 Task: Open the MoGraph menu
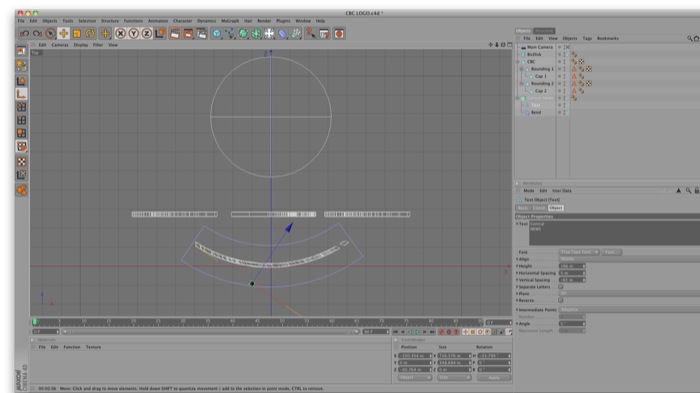tap(230, 21)
